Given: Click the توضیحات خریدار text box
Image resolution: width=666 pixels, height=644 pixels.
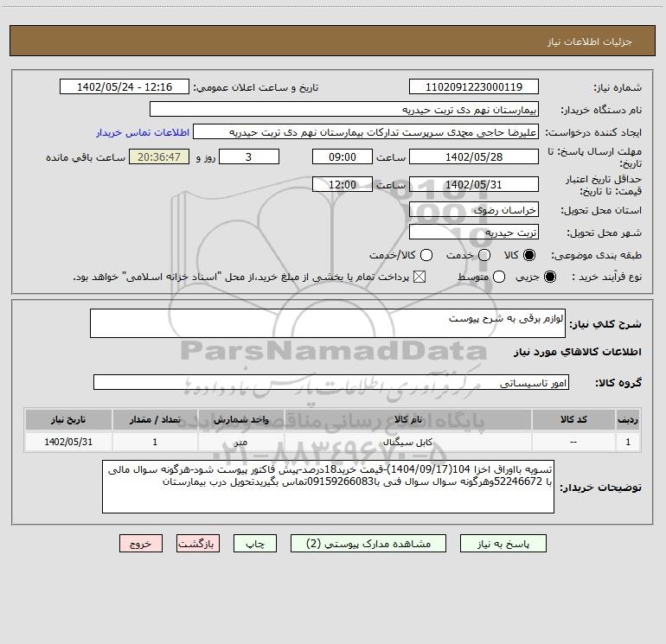Looking at the screenshot, I should pos(328,487).
